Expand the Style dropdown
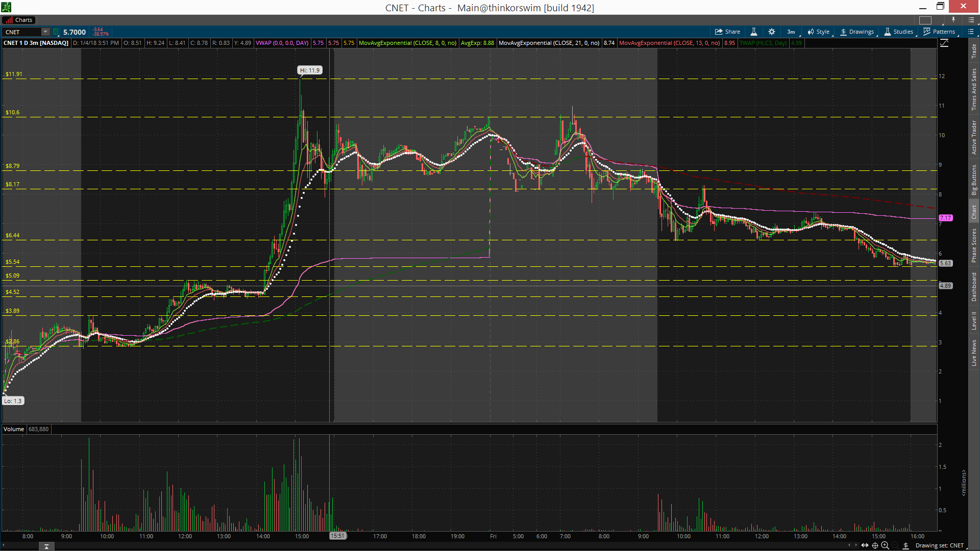Viewport: 980px width, 551px height. tap(819, 32)
